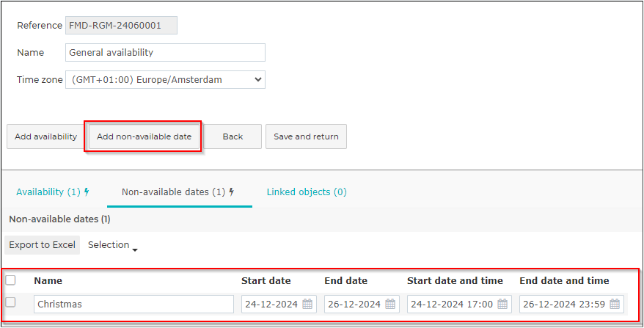This screenshot has height=328, width=644.
Task: Open the Linked objects (0) tab
Action: tap(307, 192)
